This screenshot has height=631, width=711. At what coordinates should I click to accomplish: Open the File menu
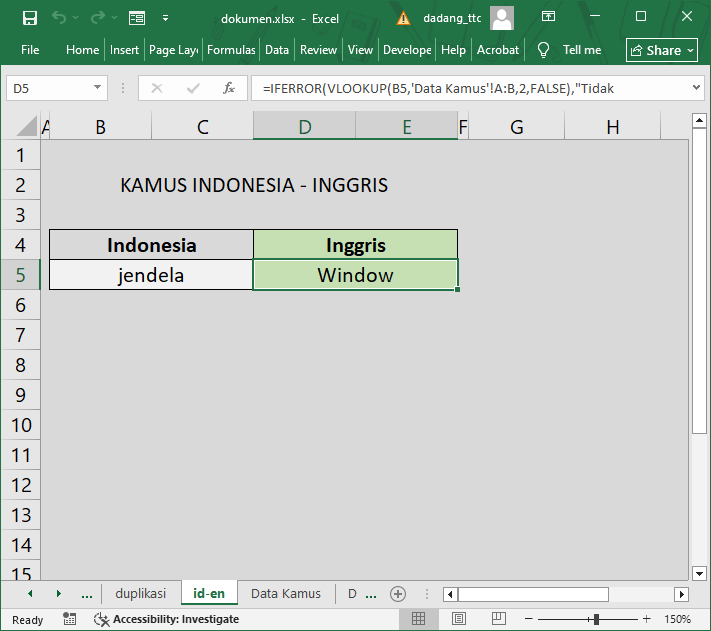(30, 50)
